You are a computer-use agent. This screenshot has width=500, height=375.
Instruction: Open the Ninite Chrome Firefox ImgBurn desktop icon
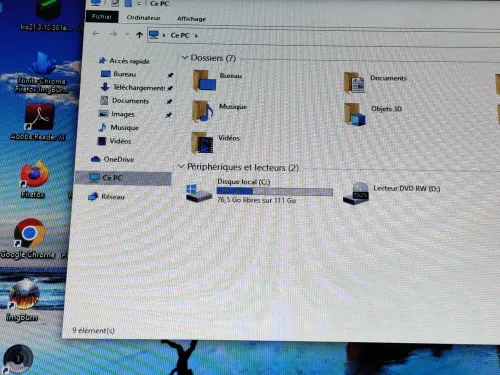point(42,73)
